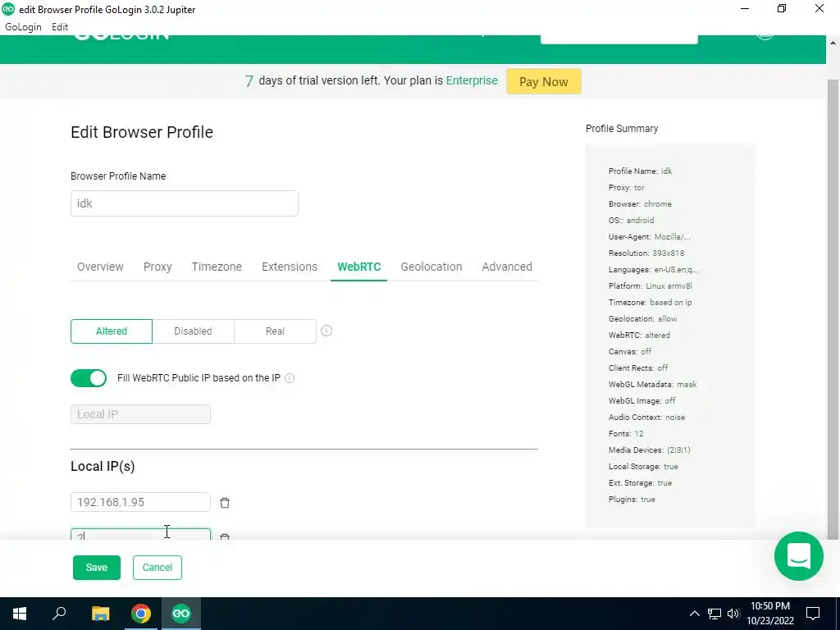Click the 'WebRTC: altered' summary line

click(x=639, y=335)
